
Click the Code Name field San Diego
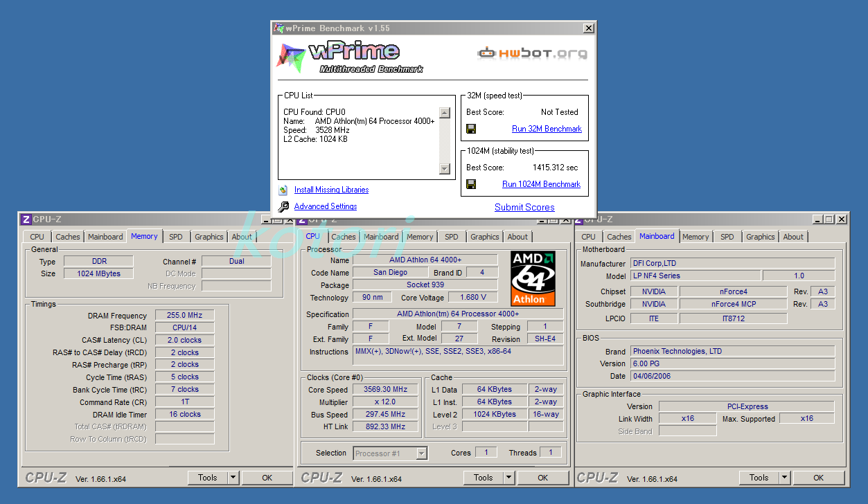tap(391, 273)
